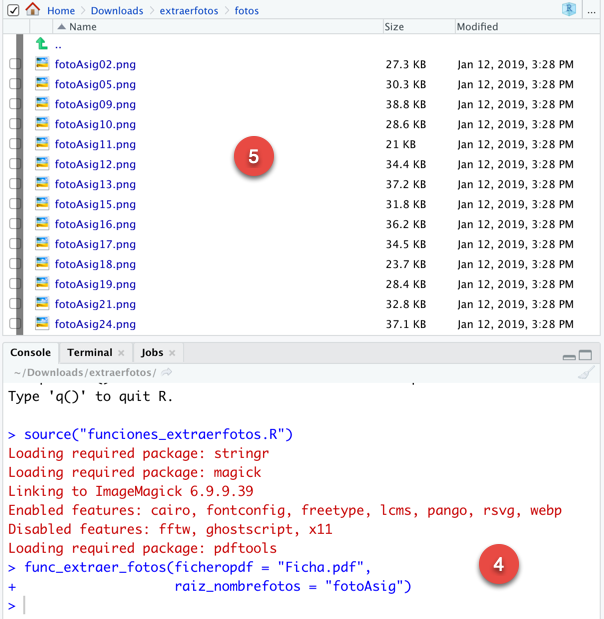The image size is (604, 619).
Task: Click the view current directory arrow in Console
Action: [167, 372]
